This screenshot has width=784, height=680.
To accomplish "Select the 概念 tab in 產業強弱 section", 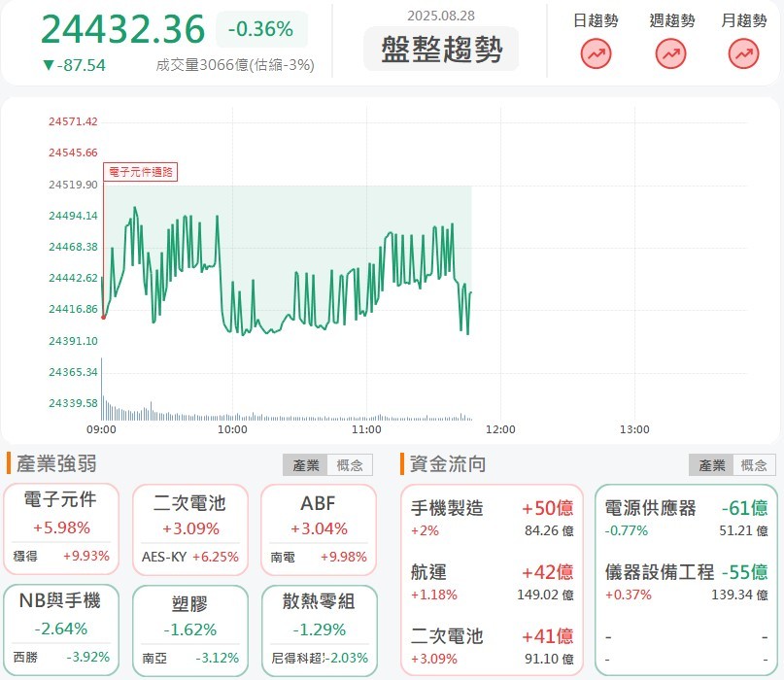I will 350,465.
